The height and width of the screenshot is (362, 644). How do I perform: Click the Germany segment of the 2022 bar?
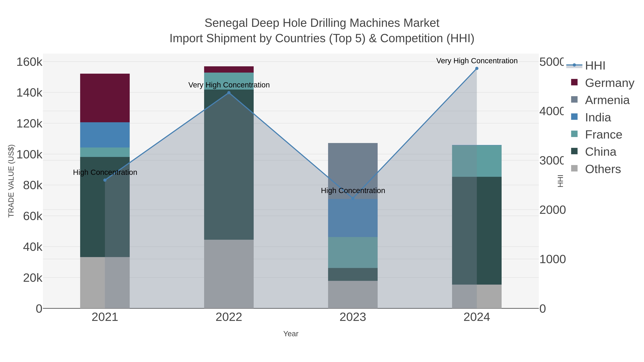tap(229, 70)
